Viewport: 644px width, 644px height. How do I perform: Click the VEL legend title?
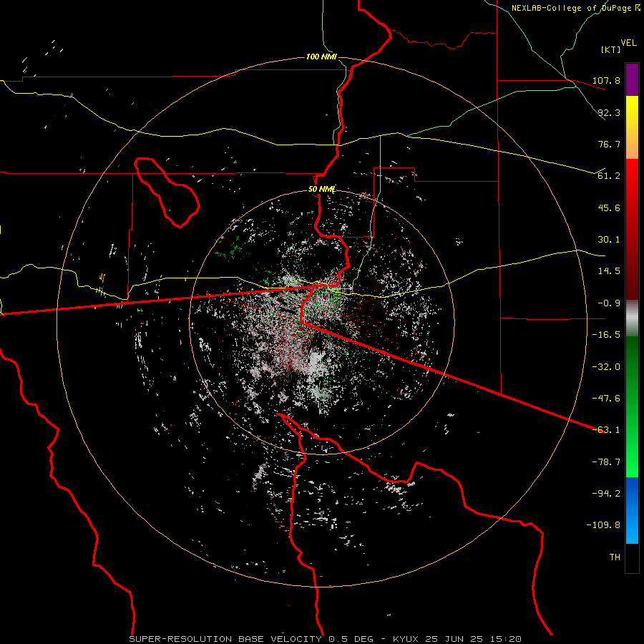pos(628,43)
